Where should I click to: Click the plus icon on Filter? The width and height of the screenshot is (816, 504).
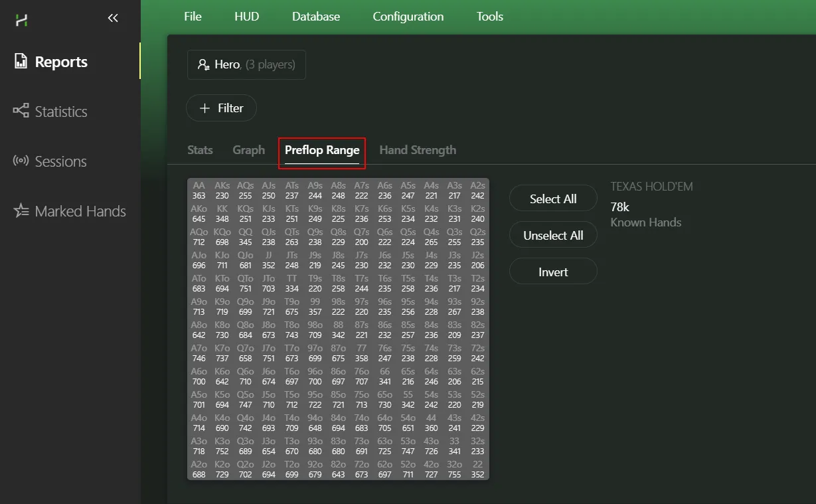(205, 108)
